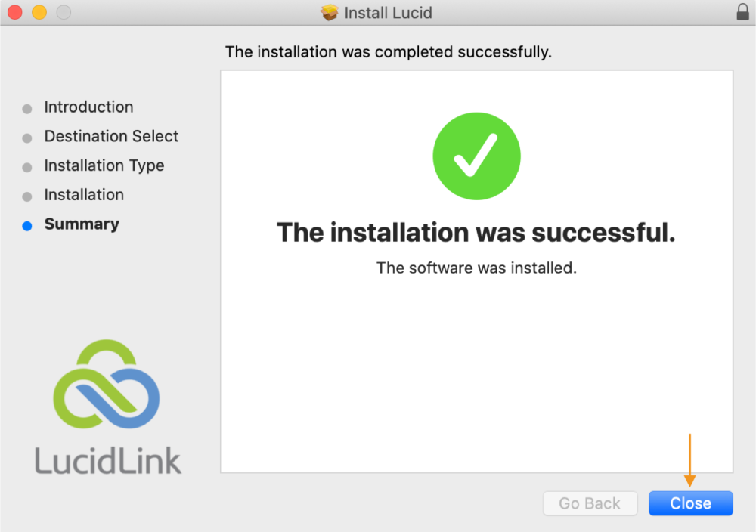Viewport: 756px width, 532px height.
Task: Click the bold Summary step
Action: coord(82,224)
